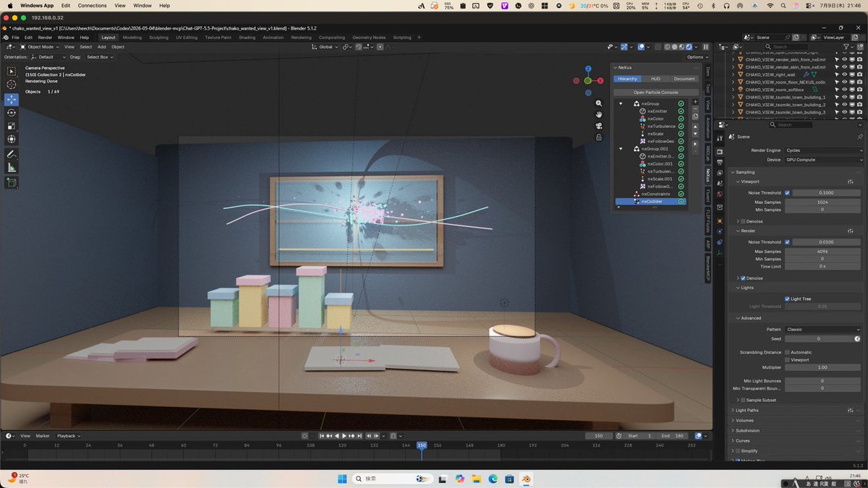Click NeXus move item down arrow
This screenshot has height=488, width=868.
[x=696, y=134]
